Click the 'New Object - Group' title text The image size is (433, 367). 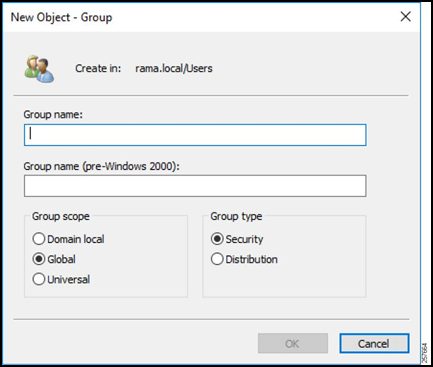tap(61, 17)
